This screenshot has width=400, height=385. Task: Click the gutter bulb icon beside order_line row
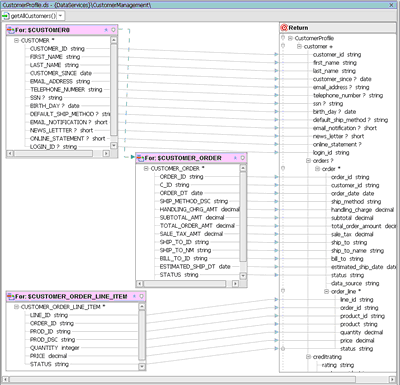283,291
